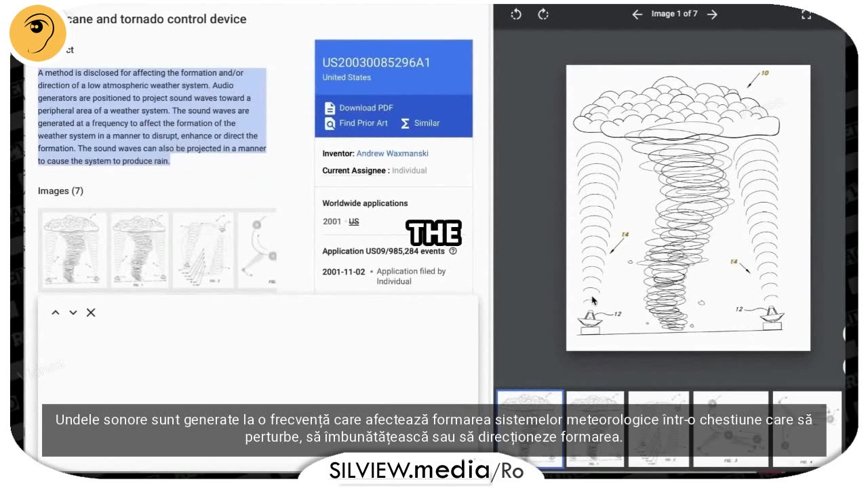Open the events help question mark
The width and height of the screenshot is (868, 488).
click(x=453, y=251)
